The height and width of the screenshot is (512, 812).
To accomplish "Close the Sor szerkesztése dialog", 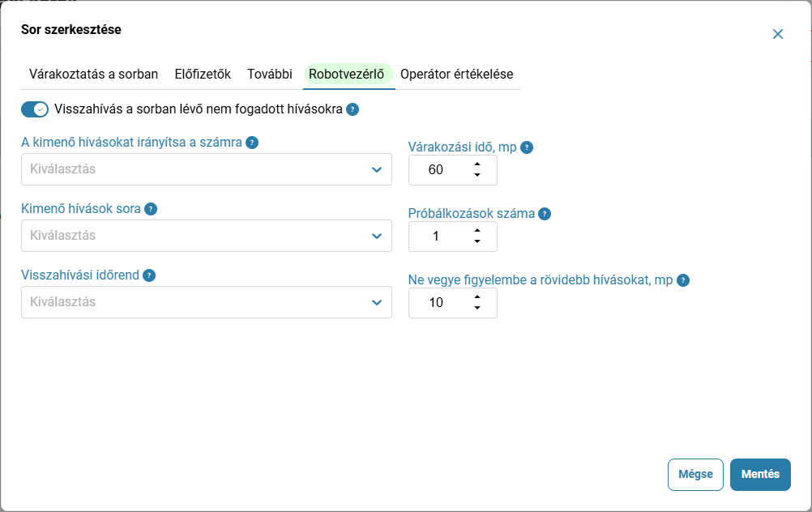I will [x=778, y=34].
